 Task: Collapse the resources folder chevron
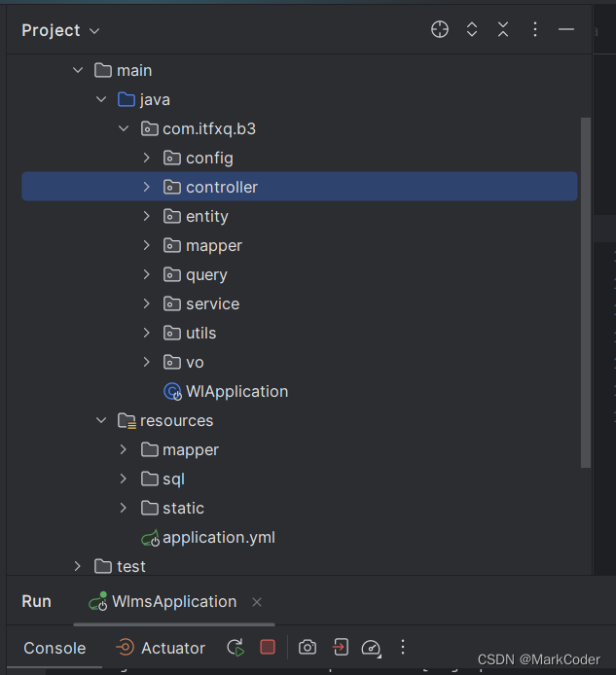coord(101,420)
